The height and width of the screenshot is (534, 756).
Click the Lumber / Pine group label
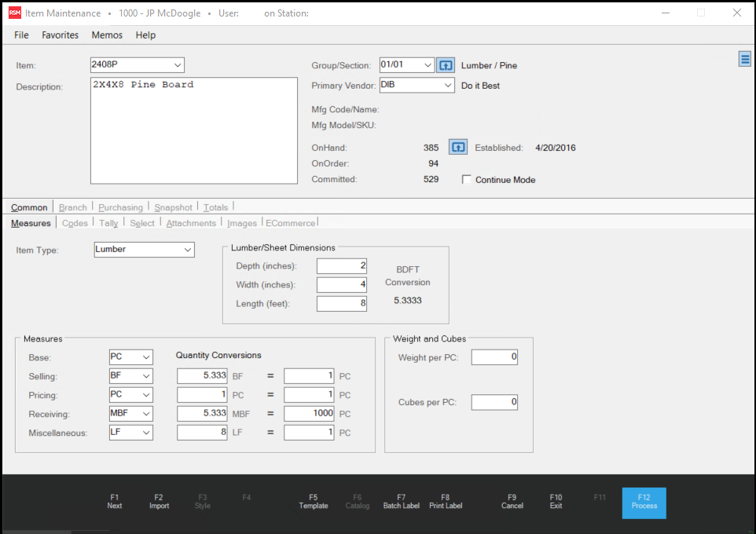pos(489,65)
